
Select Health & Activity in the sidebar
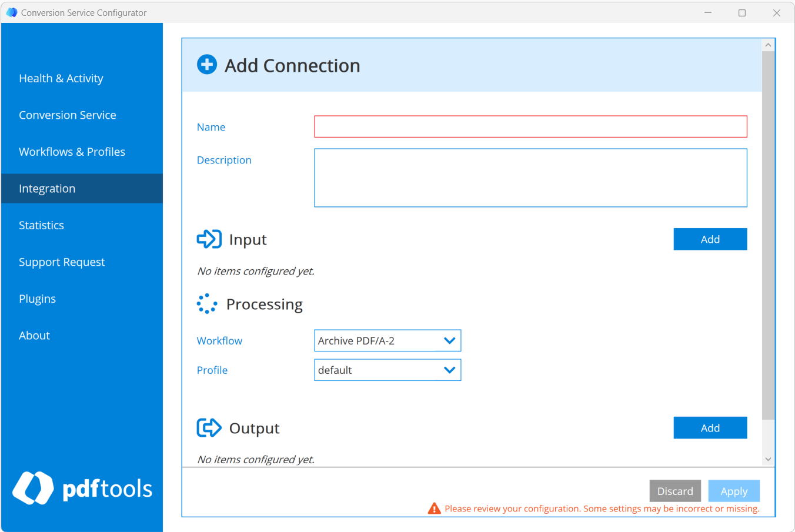click(61, 78)
